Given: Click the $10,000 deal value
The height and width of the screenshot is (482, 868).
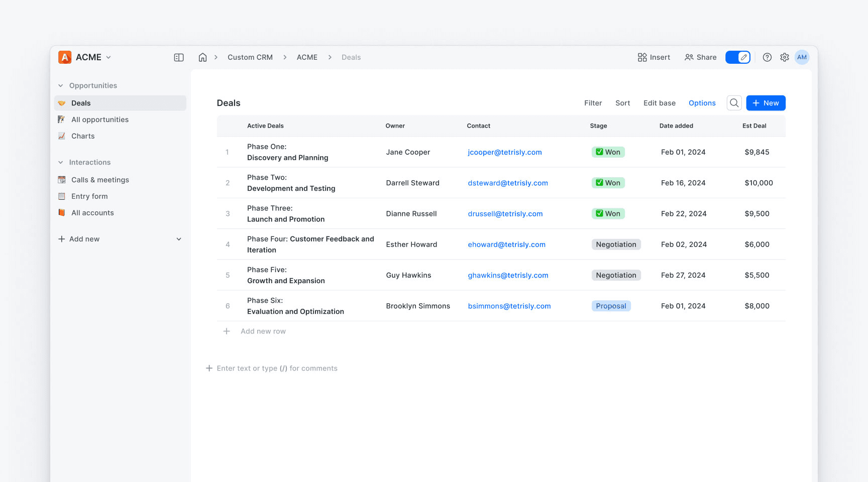Looking at the screenshot, I should 758,183.
